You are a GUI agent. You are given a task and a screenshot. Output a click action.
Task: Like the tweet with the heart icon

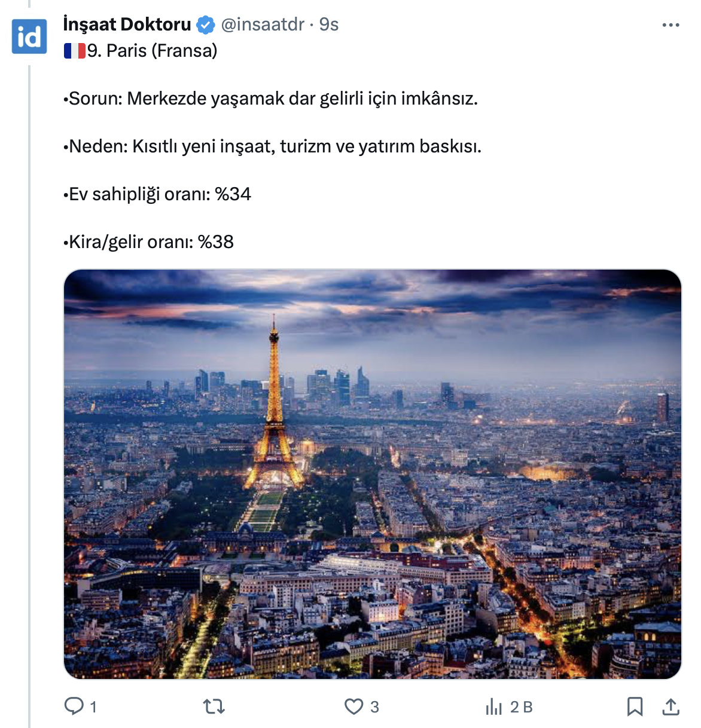[353, 706]
